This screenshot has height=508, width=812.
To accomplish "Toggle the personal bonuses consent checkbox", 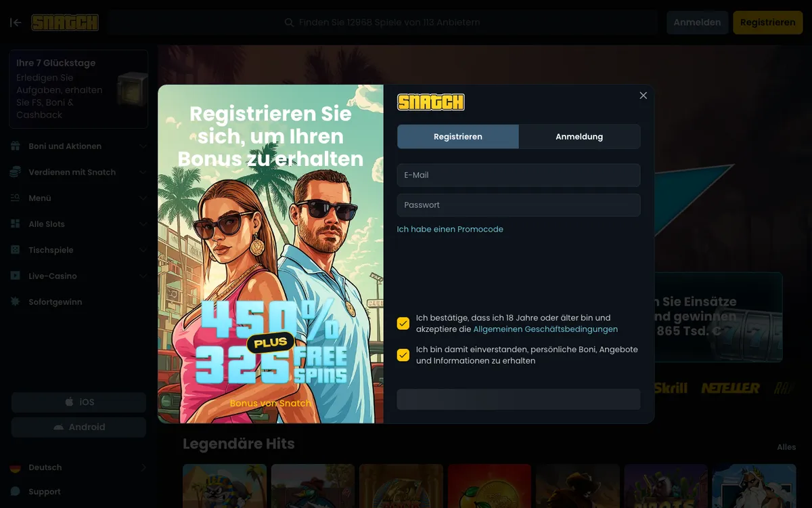I will (403, 355).
